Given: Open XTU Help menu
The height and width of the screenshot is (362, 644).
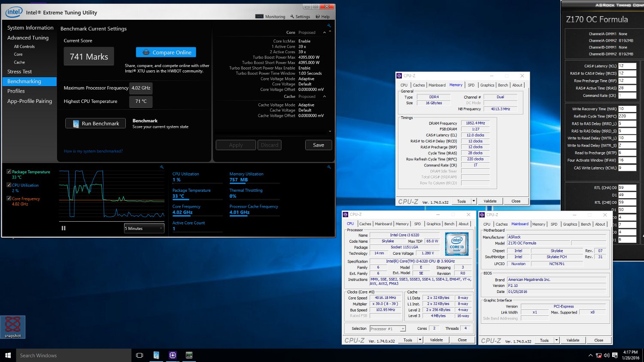Looking at the screenshot, I should [323, 17].
